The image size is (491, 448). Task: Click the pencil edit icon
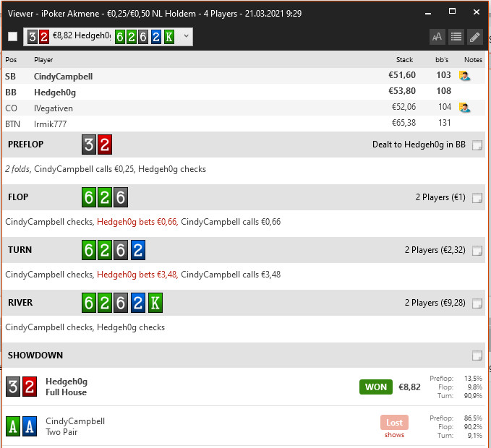[x=474, y=37]
